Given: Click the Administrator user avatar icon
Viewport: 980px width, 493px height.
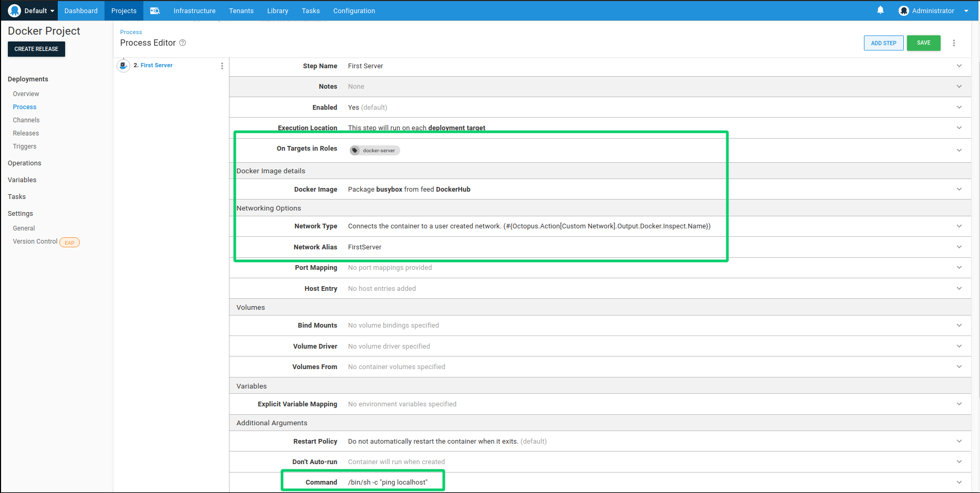Looking at the screenshot, I should click(x=903, y=11).
